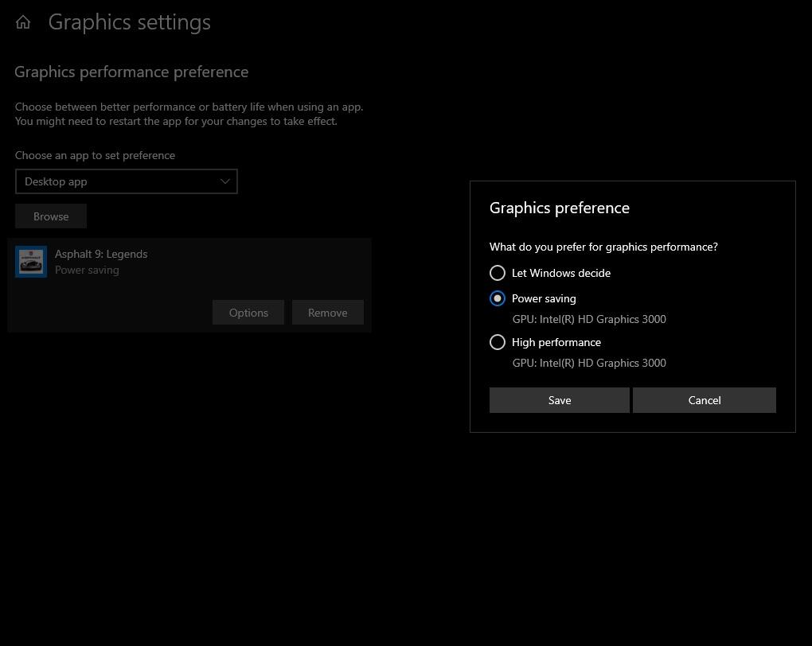Click the Graphics performance preference heading
Screen dimensions: 812x646
point(131,72)
